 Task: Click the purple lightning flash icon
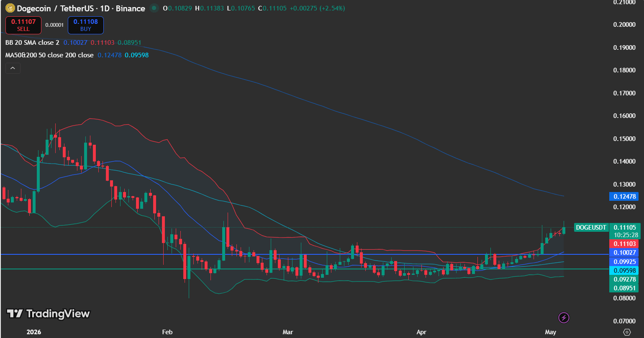point(564,318)
